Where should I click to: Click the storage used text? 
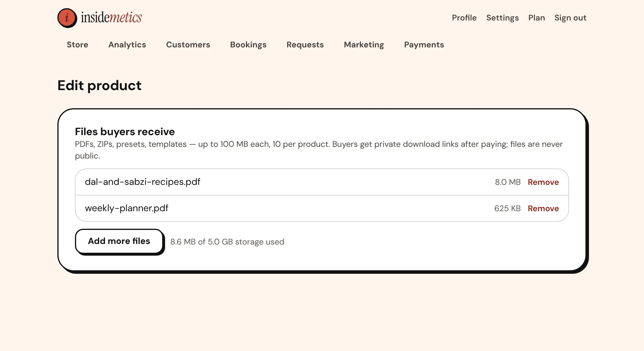[227, 242]
